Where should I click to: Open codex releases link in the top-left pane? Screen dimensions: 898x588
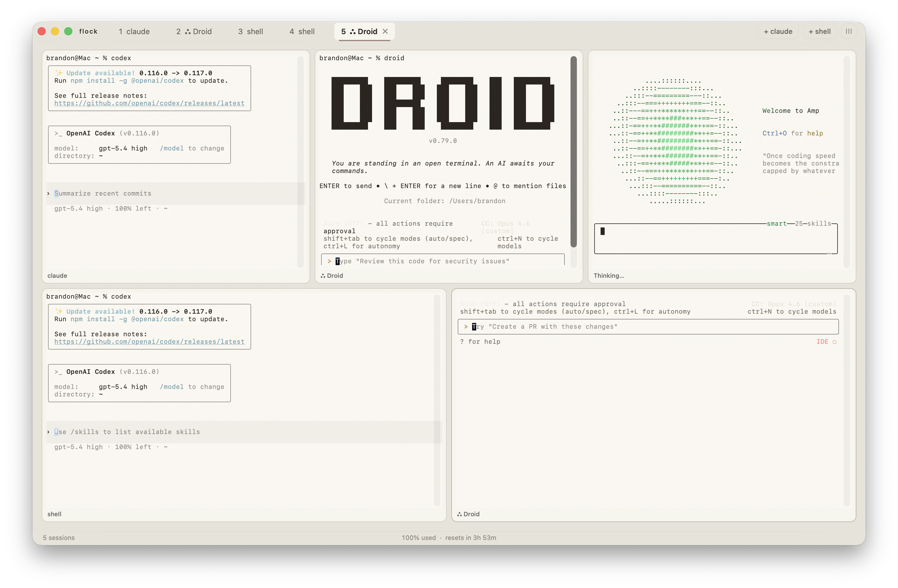[x=149, y=103]
